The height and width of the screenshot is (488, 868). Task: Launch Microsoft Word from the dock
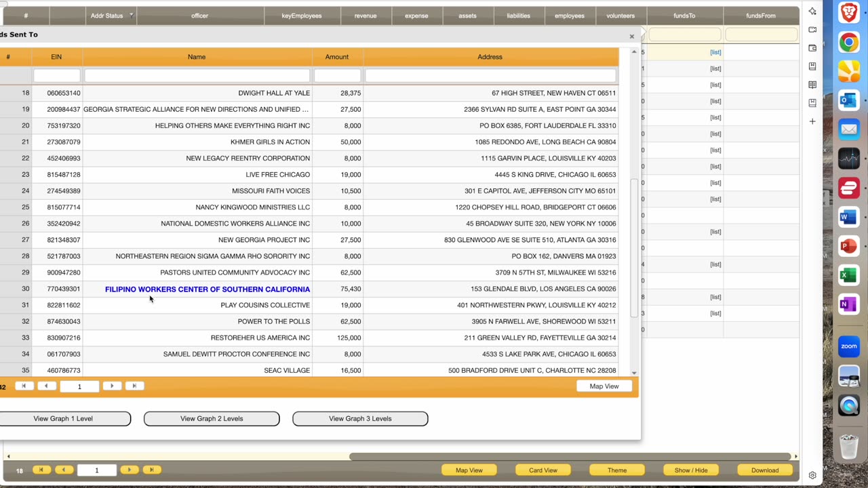point(849,217)
